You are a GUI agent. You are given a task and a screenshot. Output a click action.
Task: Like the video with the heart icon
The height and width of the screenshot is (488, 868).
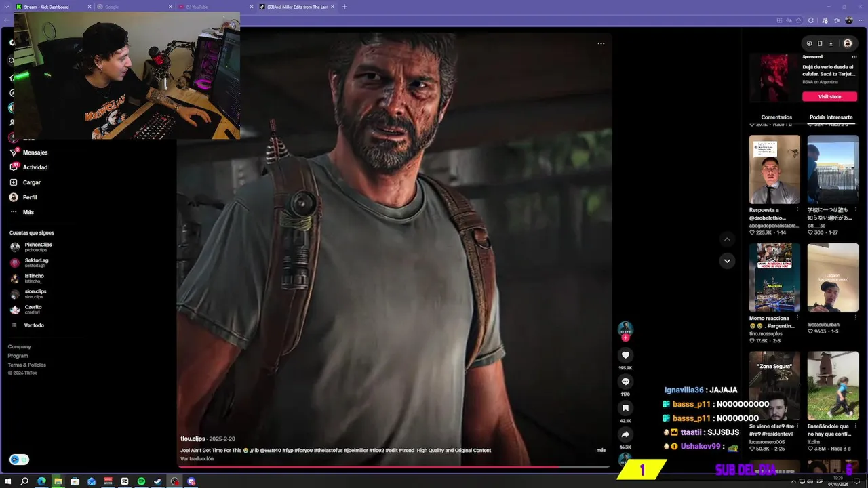click(625, 355)
